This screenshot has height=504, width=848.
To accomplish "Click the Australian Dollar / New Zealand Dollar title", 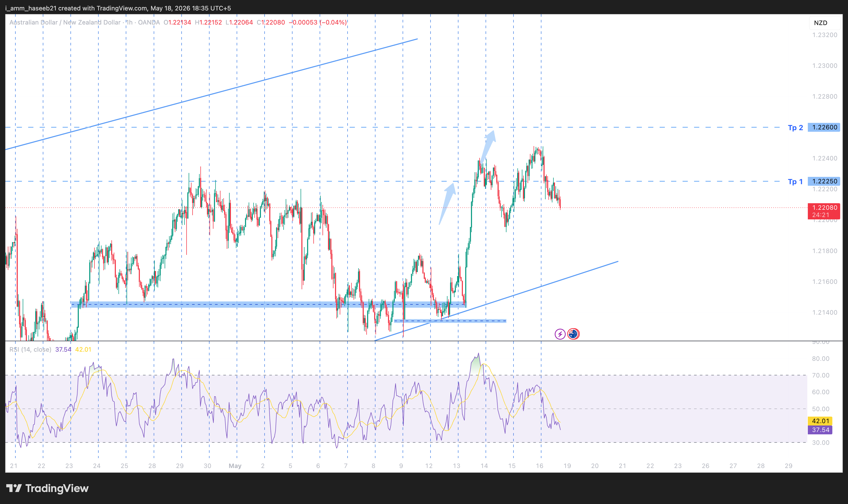I will coord(65,22).
